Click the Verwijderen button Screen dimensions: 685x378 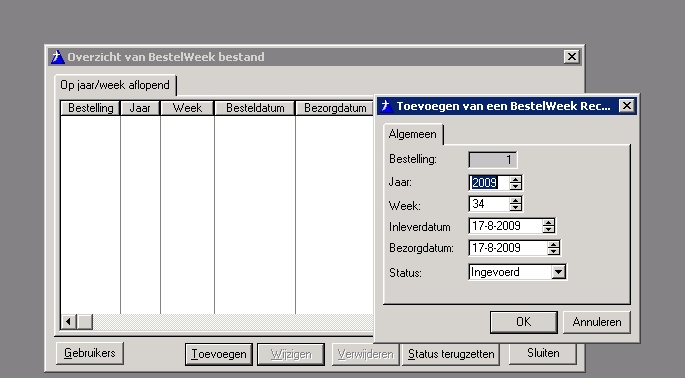(365, 354)
